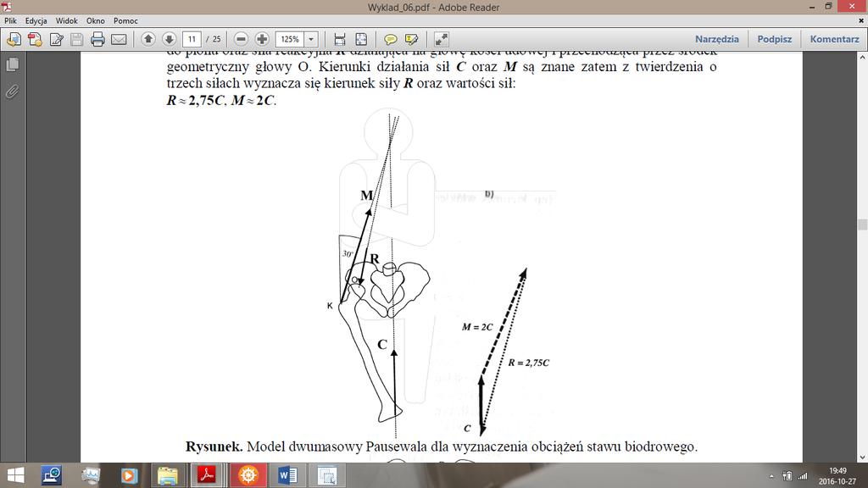This screenshot has width=868, height=488.
Task: Zoom out with the minus button
Action: click(241, 39)
